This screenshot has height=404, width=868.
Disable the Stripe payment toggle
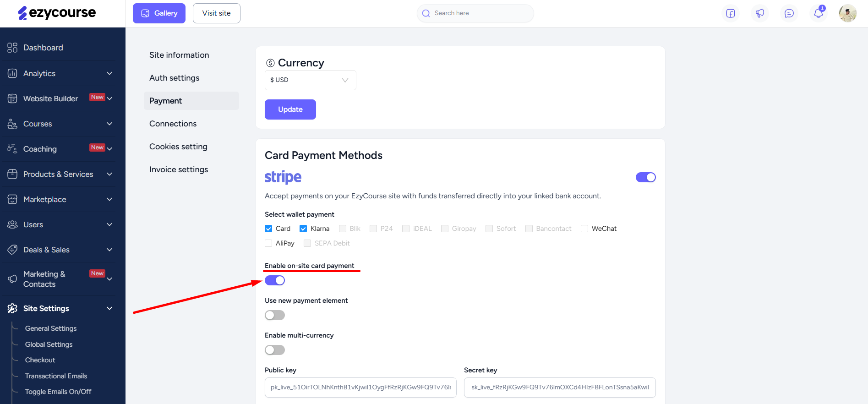pos(646,177)
